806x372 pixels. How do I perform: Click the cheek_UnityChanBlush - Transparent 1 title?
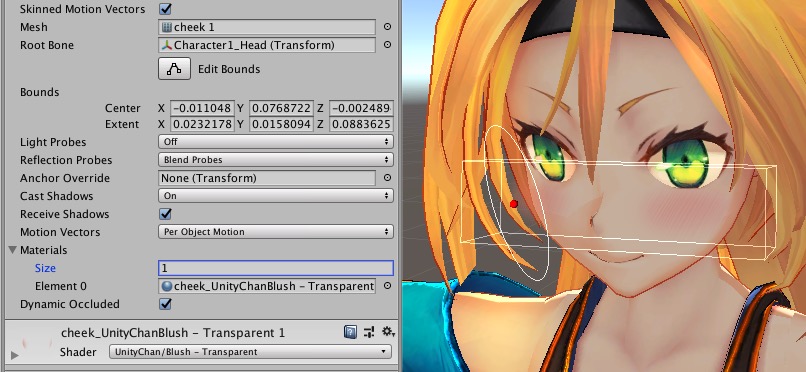point(173,333)
